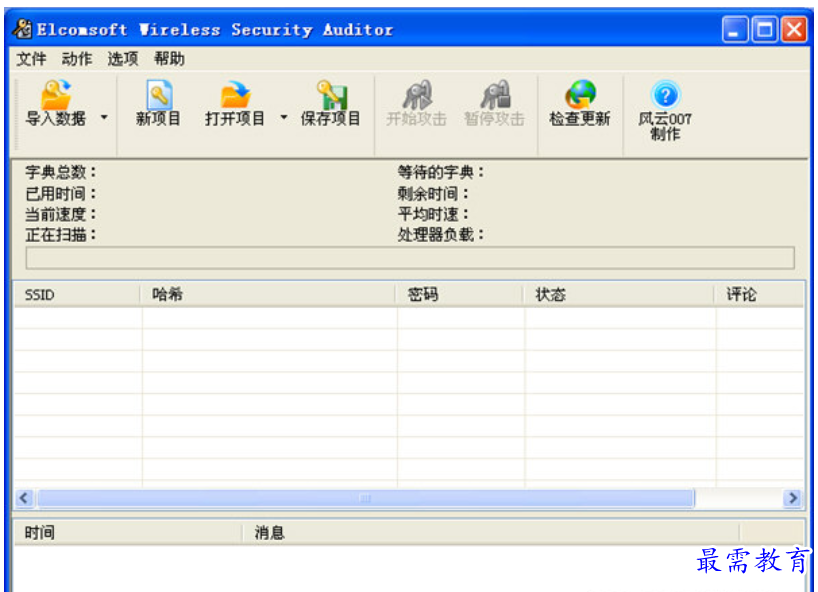The width and height of the screenshot is (818, 592).
Task: Click the 已用时间 label
Action: [61, 194]
